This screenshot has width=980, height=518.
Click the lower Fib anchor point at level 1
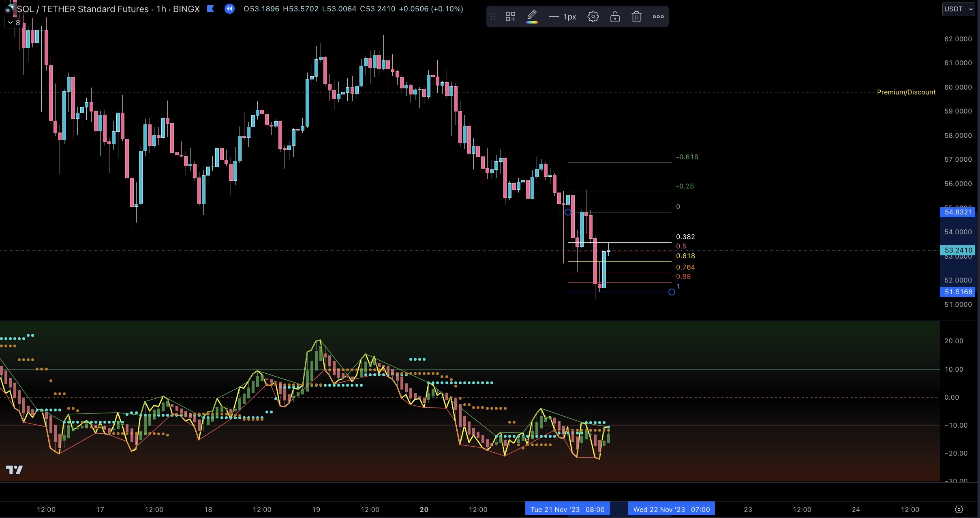pyautogui.click(x=672, y=292)
